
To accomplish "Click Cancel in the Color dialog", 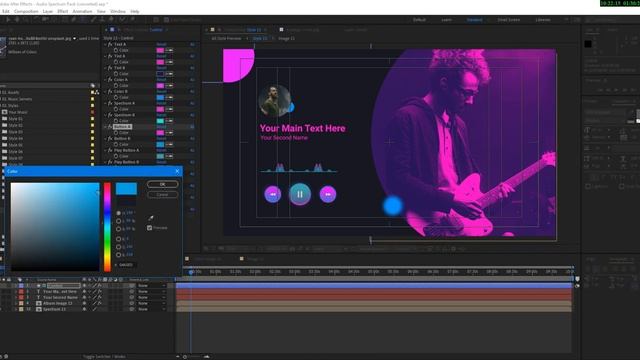I will (x=162, y=195).
